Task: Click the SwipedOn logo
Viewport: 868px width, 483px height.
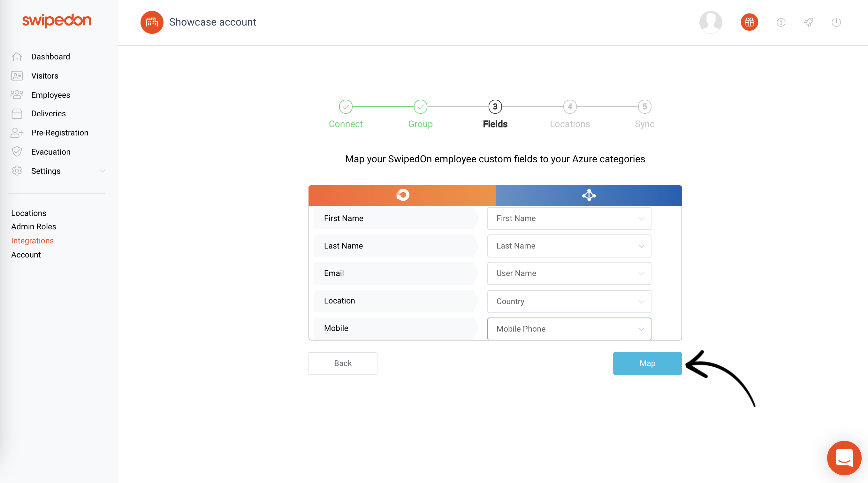Action: [x=57, y=20]
